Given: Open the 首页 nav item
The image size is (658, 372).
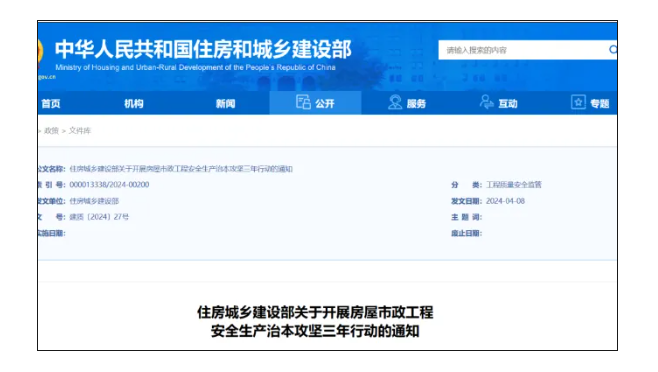Looking at the screenshot, I should click(51, 104).
